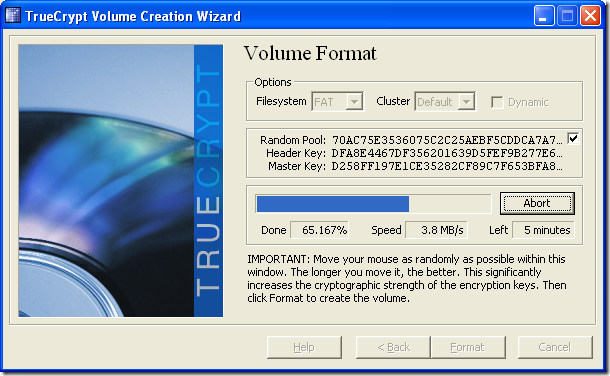This screenshot has height=376, width=610.
Task: Click the Options group label
Action: pyautogui.click(x=273, y=82)
